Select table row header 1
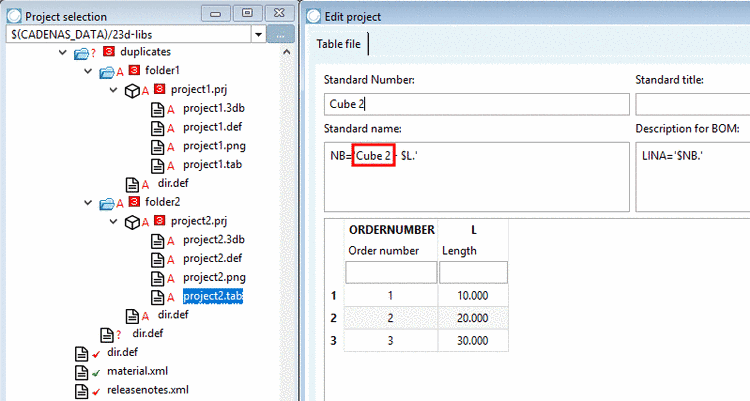Viewport: 750px width, 401px height. pos(334,296)
